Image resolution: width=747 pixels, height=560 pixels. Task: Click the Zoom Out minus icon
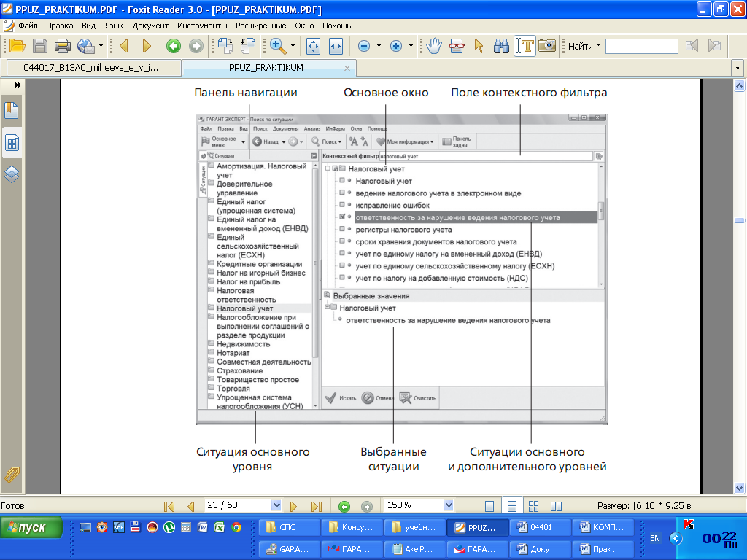[x=364, y=46]
